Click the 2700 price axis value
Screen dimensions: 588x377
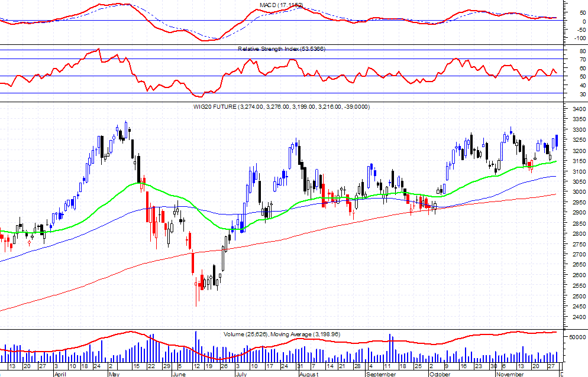coord(579,255)
